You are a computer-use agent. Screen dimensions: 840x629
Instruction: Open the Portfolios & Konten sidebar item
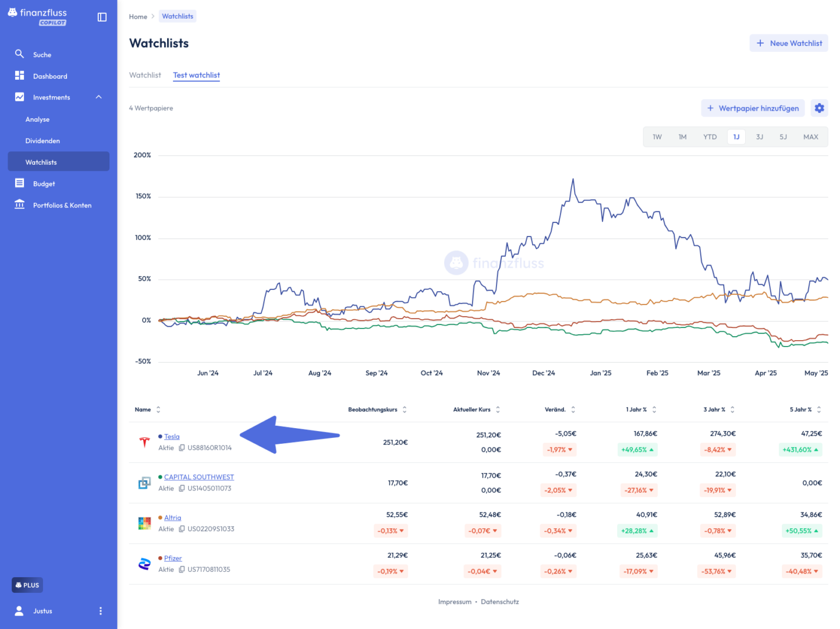pyautogui.click(x=58, y=205)
